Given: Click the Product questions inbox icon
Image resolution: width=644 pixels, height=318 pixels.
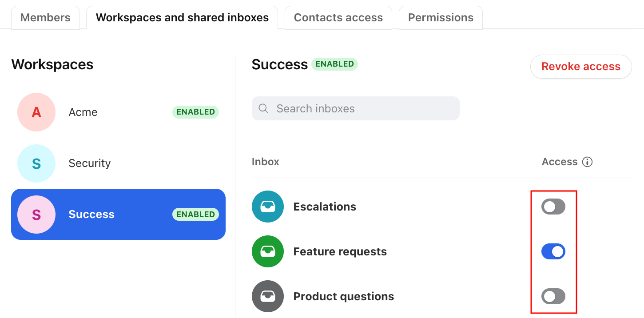Looking at the screenshot, I should (x=267, y=296).
